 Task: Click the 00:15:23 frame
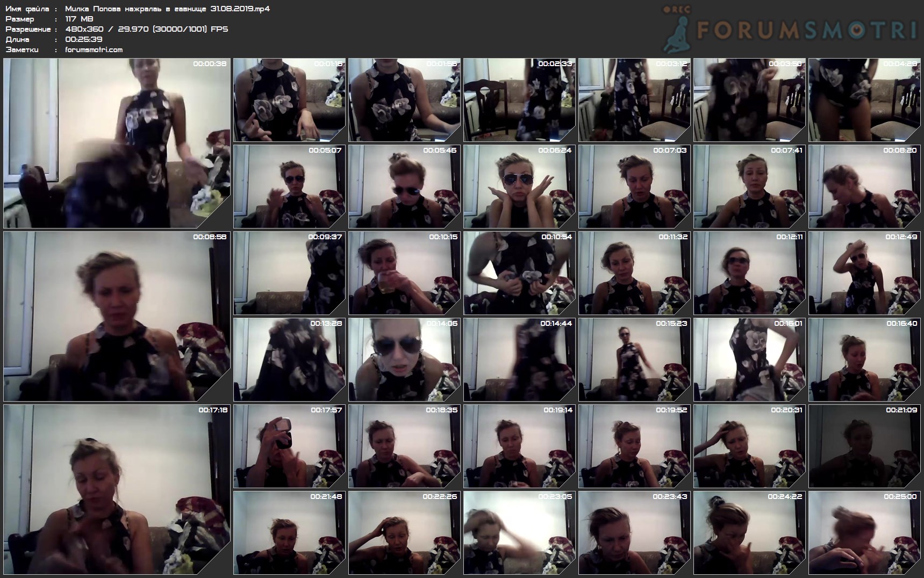click(x=634, y=360)
